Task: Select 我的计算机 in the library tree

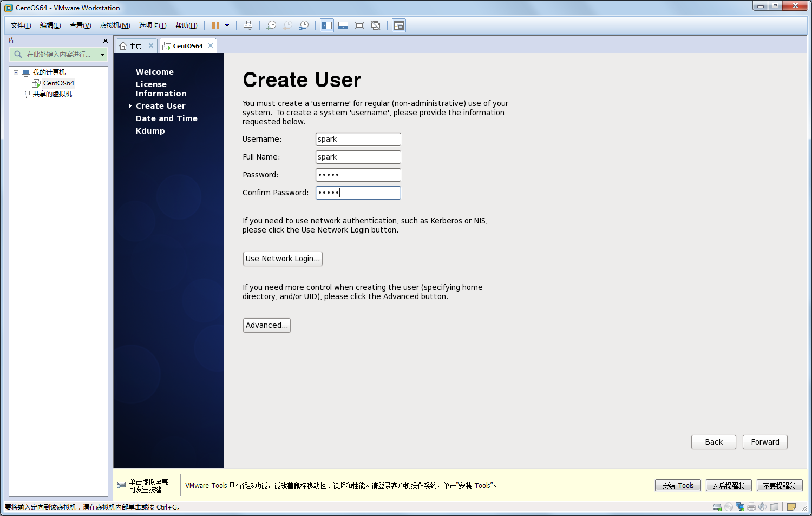Action: tap(49, 72)
